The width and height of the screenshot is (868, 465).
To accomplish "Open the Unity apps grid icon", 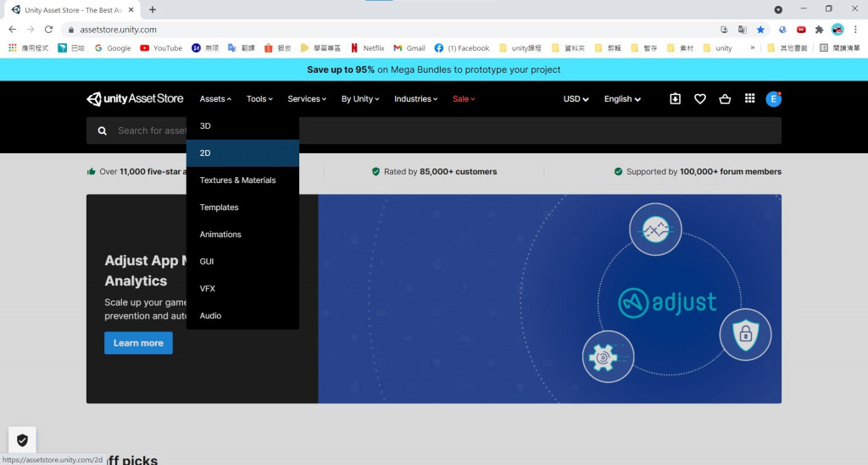I will [749, 98].
